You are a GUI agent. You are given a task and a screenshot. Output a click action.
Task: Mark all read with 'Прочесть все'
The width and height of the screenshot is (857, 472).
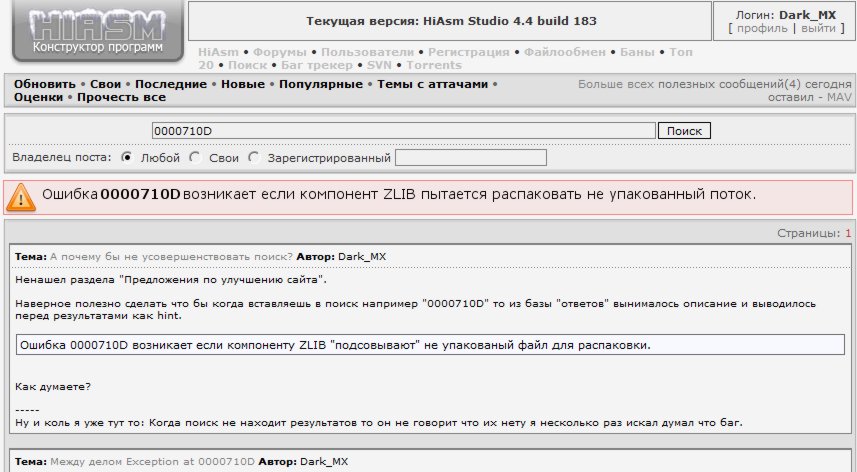(x=121, y=97)
